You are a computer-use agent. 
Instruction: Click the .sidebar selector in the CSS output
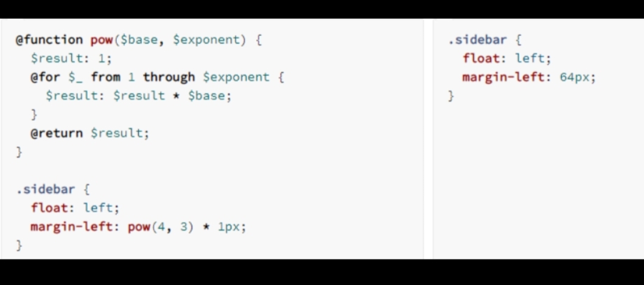(477, 40)
